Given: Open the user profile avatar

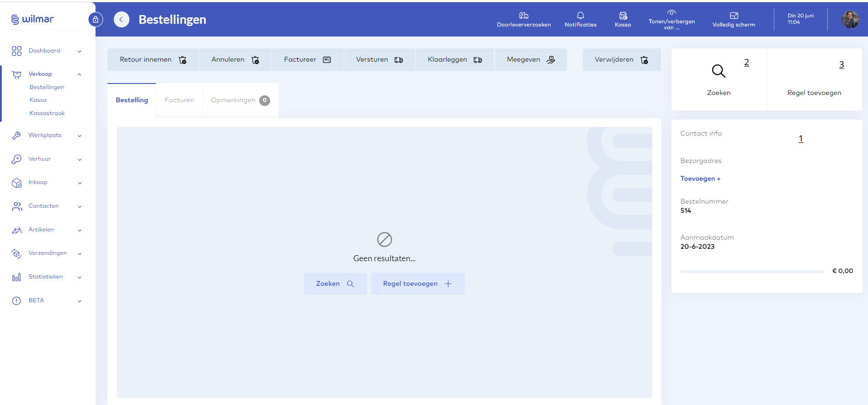Looking at the screenshot, I should 850,20.
